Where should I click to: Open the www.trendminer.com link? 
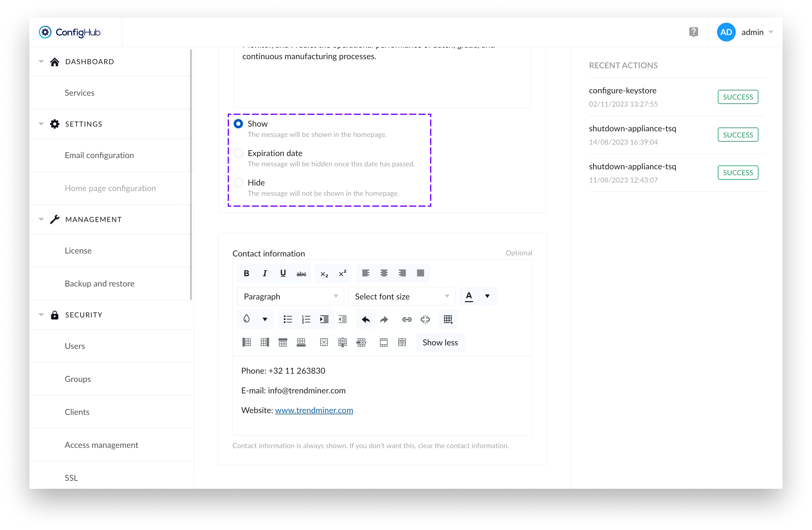(314, 410)
